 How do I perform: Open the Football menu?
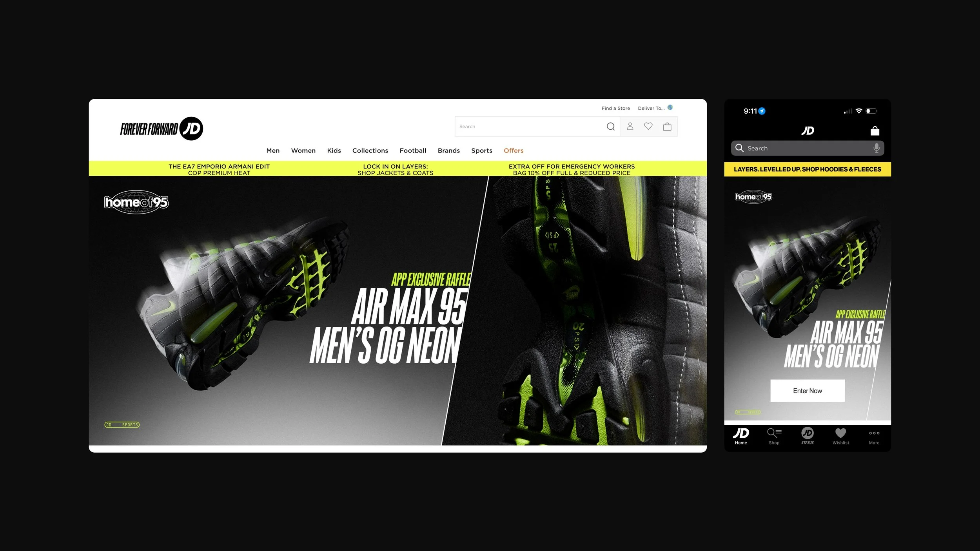tap(413, 151)
